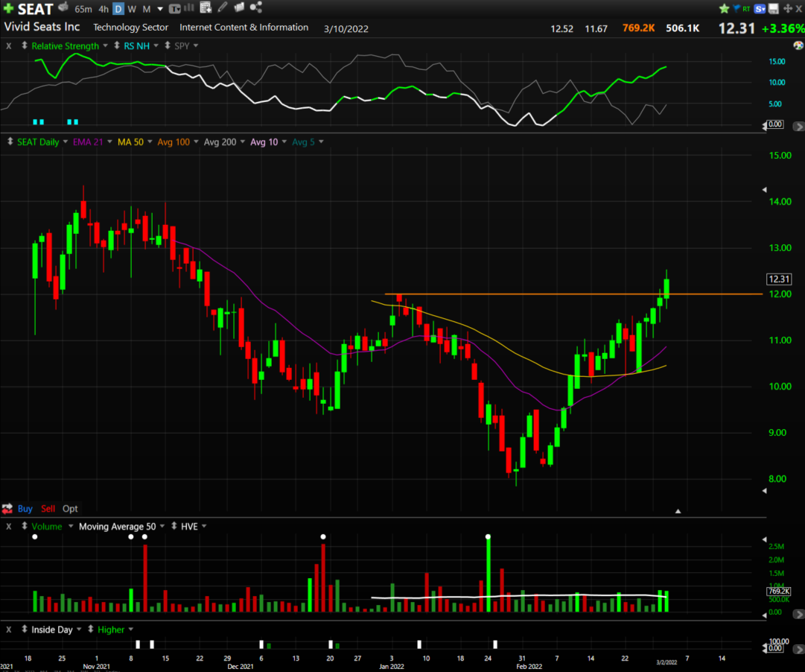Click the bar chart style icon
The image size is (805, 672).
pyautogui.click(x=189, y=7)
